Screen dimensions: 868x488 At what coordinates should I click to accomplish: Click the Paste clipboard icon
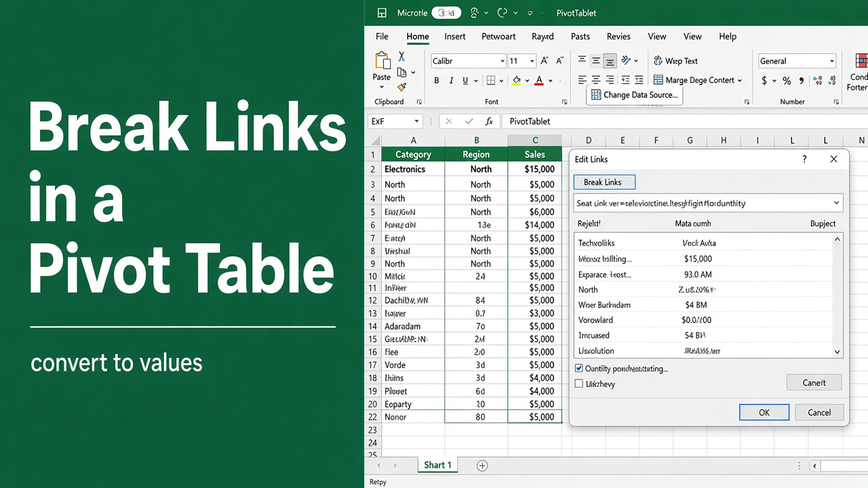coord(382,60)
